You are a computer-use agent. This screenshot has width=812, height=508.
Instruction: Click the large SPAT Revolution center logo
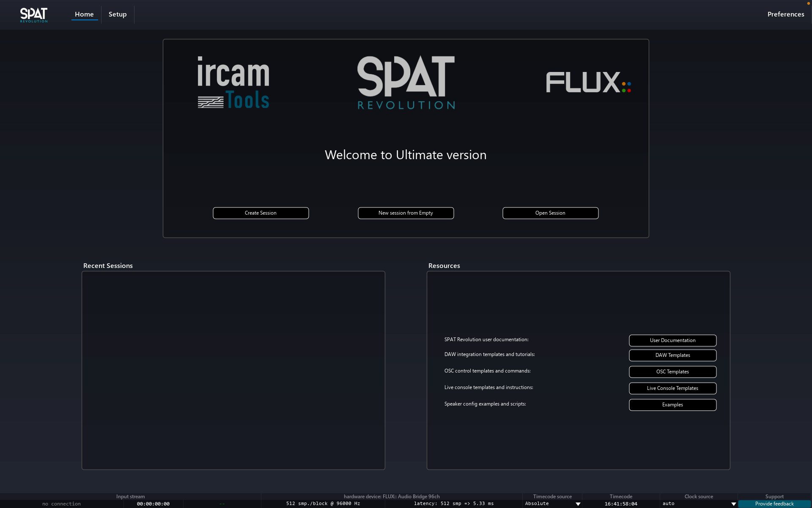point(406,83)
